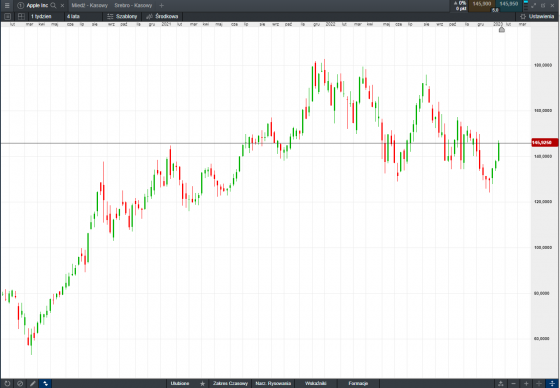The width and height of the screenshot is (560, 388).
Task: Click the red 145,9250 price label
Action: [544, 143]
